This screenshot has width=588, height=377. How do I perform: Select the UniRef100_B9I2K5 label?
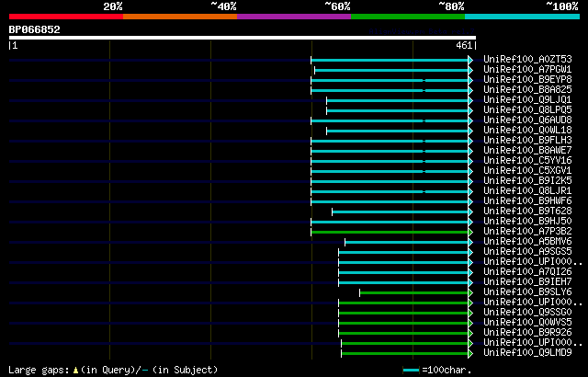pos(527,181)
